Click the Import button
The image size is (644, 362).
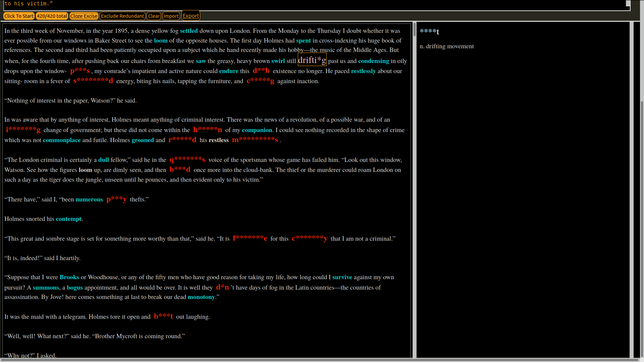[171, 16]
